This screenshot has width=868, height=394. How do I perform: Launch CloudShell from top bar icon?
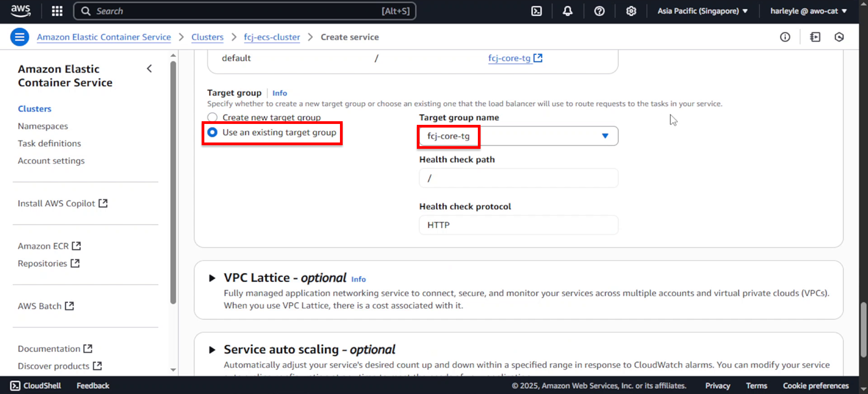[x=536, y=11]
